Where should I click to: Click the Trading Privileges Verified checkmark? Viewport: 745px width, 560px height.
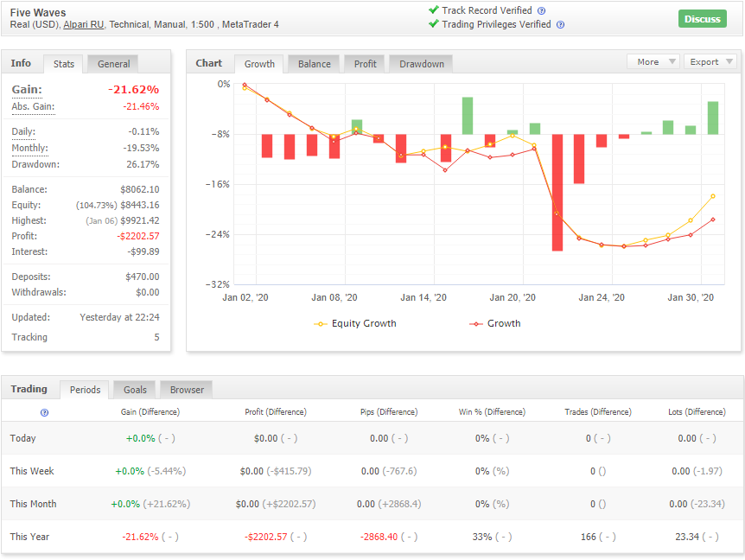(433, 23)
